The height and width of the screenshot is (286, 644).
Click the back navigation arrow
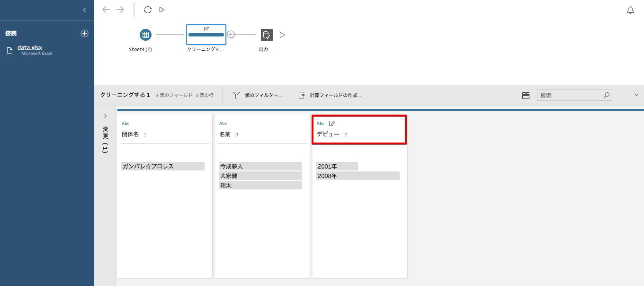(106, 9)
